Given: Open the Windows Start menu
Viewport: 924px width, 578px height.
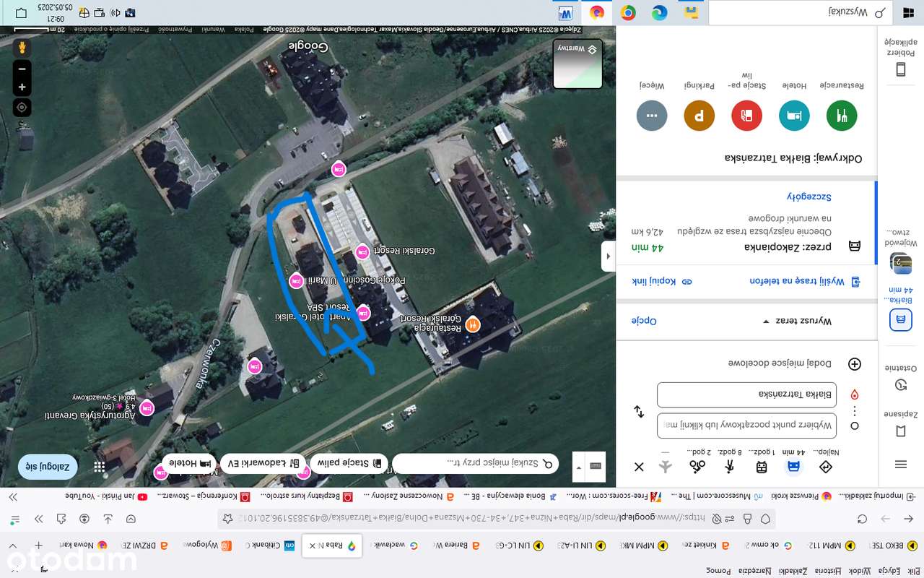Looking at the screenshot, I should [x=907, y=12].
